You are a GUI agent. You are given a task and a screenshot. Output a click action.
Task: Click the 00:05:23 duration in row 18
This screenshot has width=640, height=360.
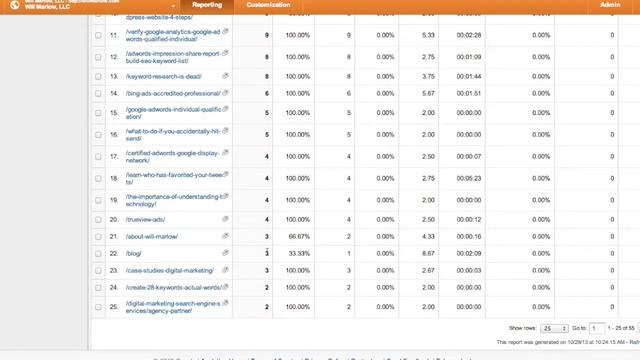[469, 178]
